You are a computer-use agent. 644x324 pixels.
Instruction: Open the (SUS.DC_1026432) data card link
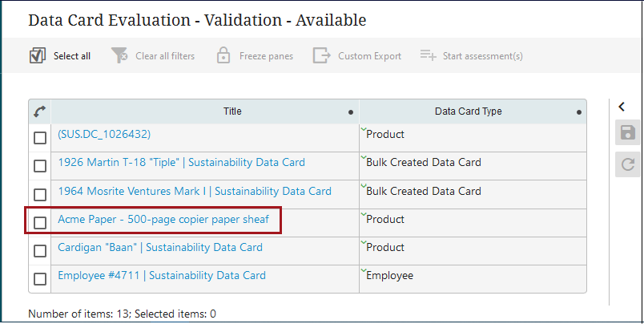104,134
